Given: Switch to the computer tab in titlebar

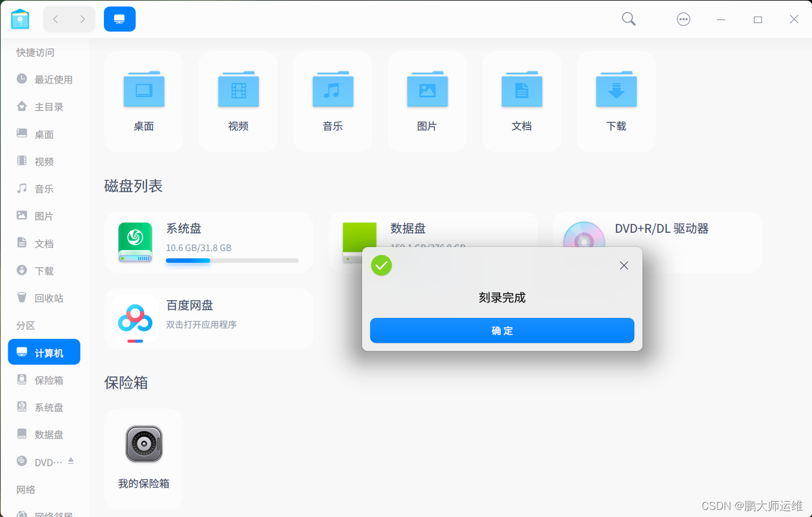Looking at the screenshot, I should 119,18.
